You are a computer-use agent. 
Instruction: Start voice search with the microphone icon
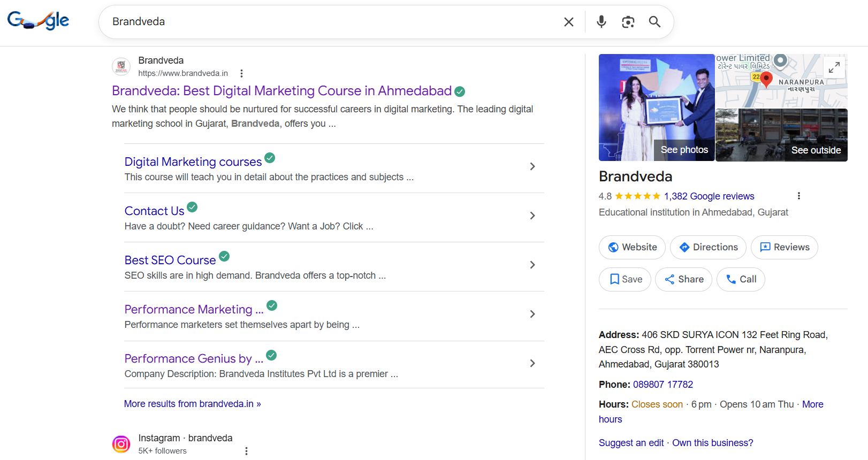click(601, 22)
